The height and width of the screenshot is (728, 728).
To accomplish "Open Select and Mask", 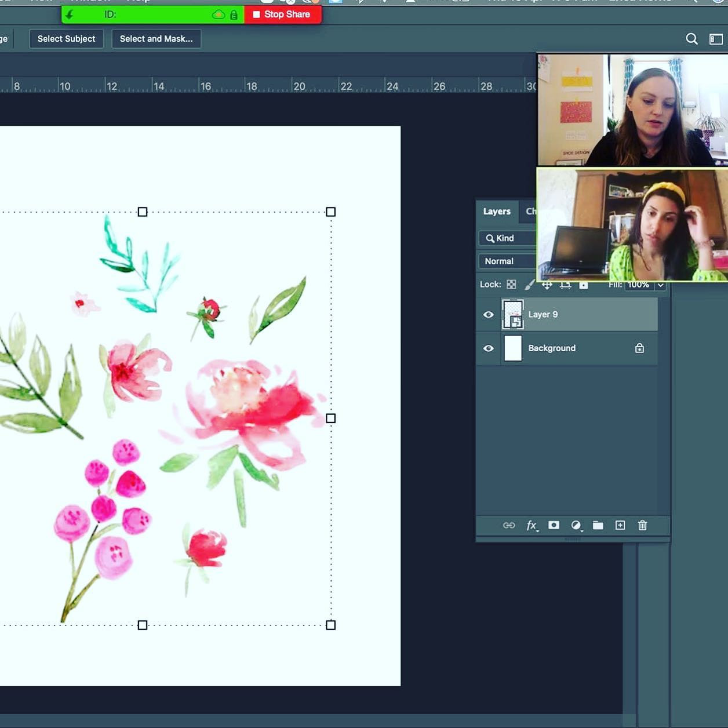I will [x=156, y=38].
